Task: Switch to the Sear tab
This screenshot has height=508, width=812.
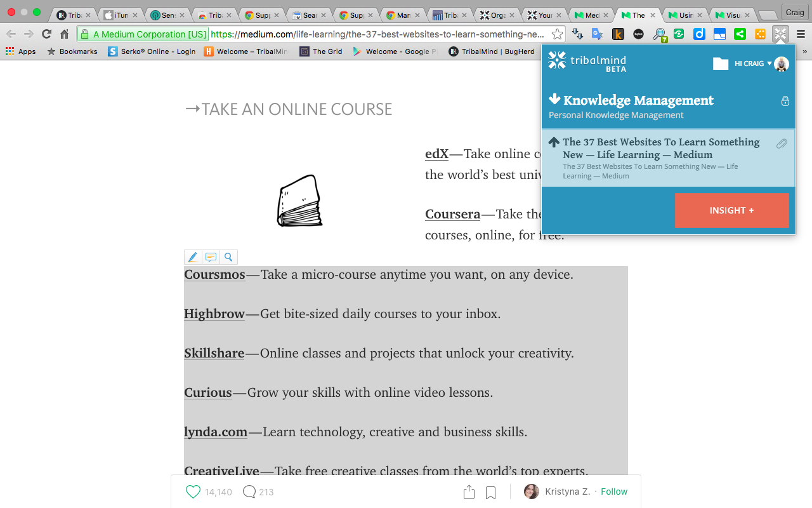Action: coord(309,15)
